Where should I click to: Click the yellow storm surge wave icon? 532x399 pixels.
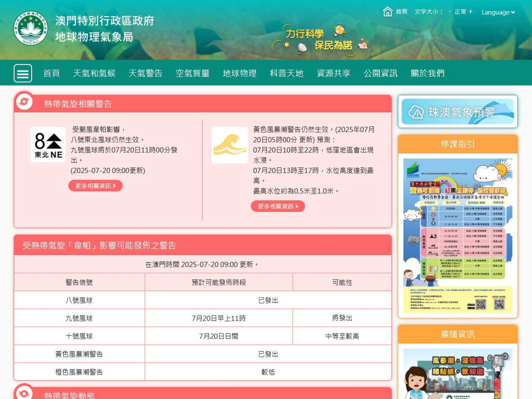[230, 145]
